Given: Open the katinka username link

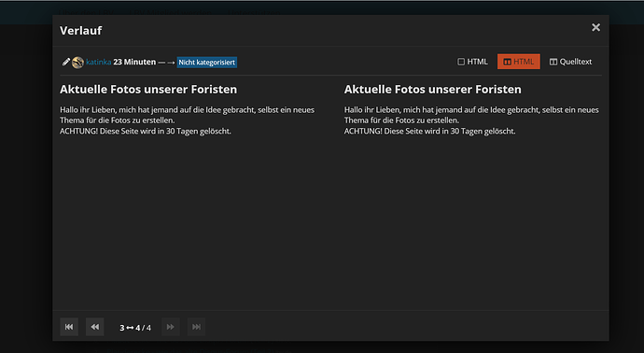Looking at the screenshot, I should coord(99,62).
